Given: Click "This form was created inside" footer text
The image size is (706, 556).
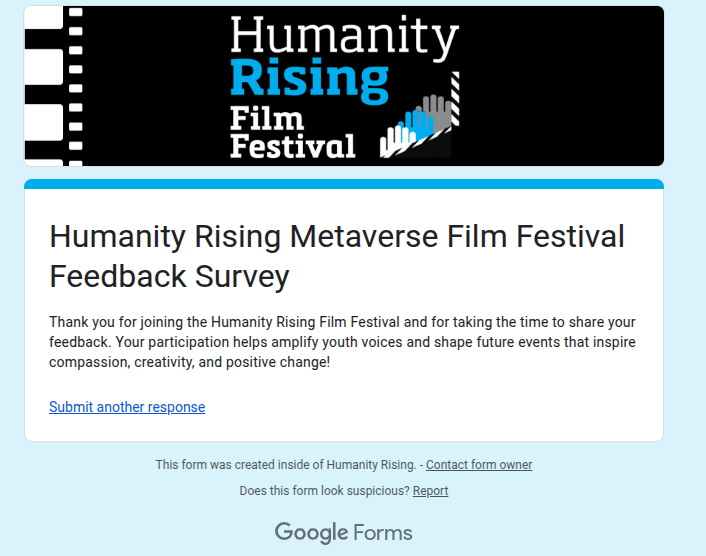Looking at the screenshot, I should point(285,465).
